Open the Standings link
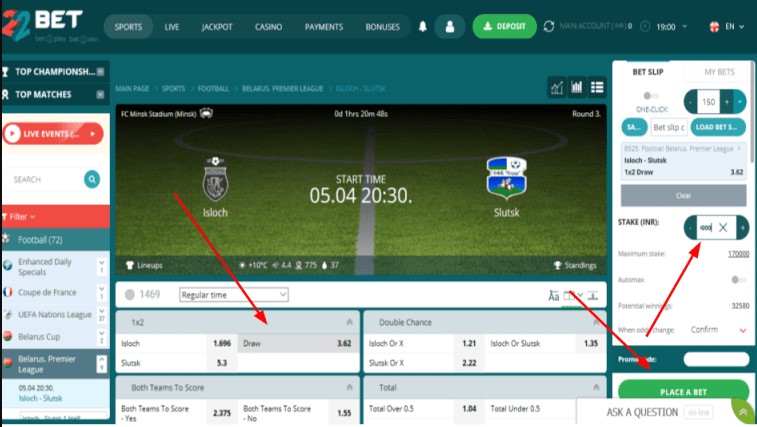 click(x=575, y=265)
